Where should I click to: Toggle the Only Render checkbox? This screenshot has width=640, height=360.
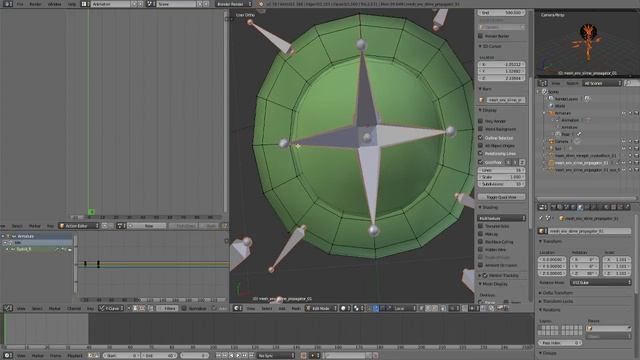pyautogui.click(x=481, y=121)
